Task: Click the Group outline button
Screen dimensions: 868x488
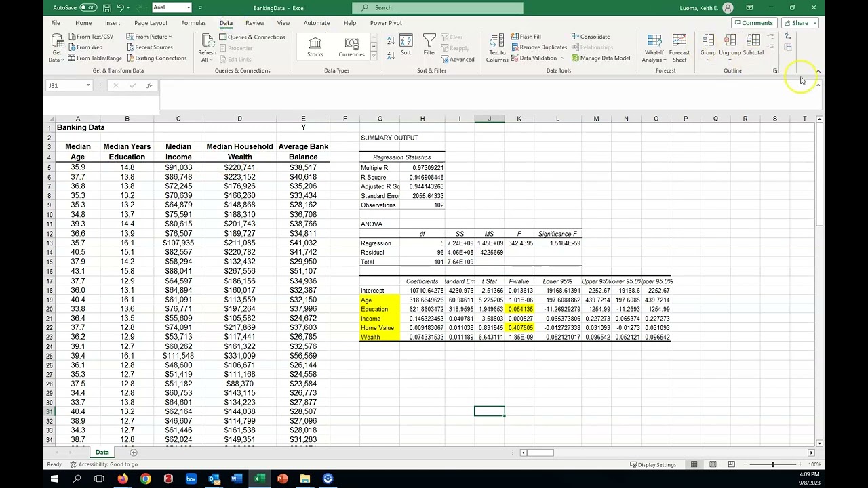Action: (708, 47)
